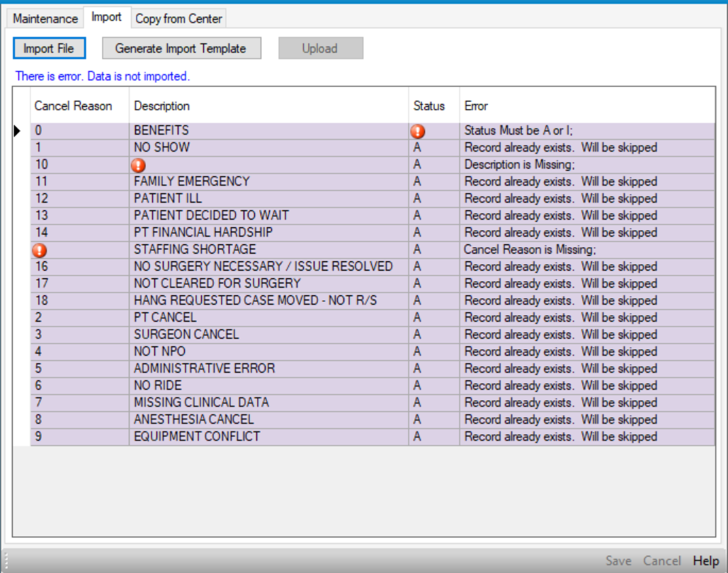The image size is (728, 573).
Task: Click the row pointer arrow for row 0
Action: click(18, 131)
